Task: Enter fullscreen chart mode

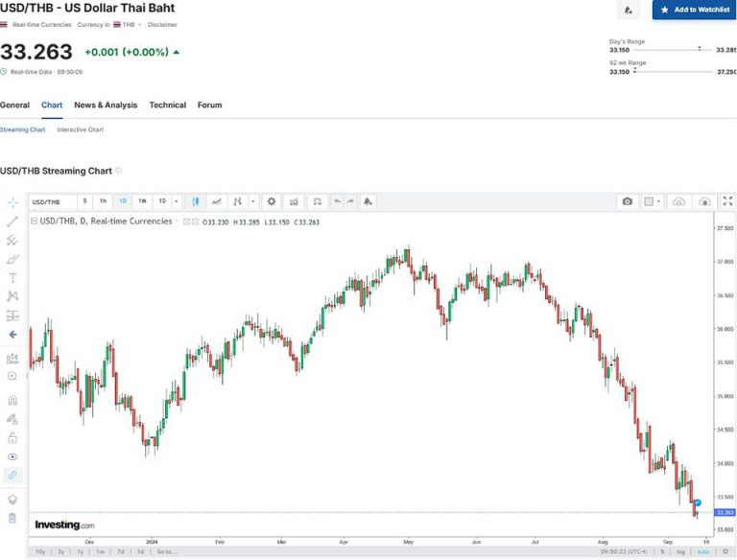Action: (x=727, y=201)
